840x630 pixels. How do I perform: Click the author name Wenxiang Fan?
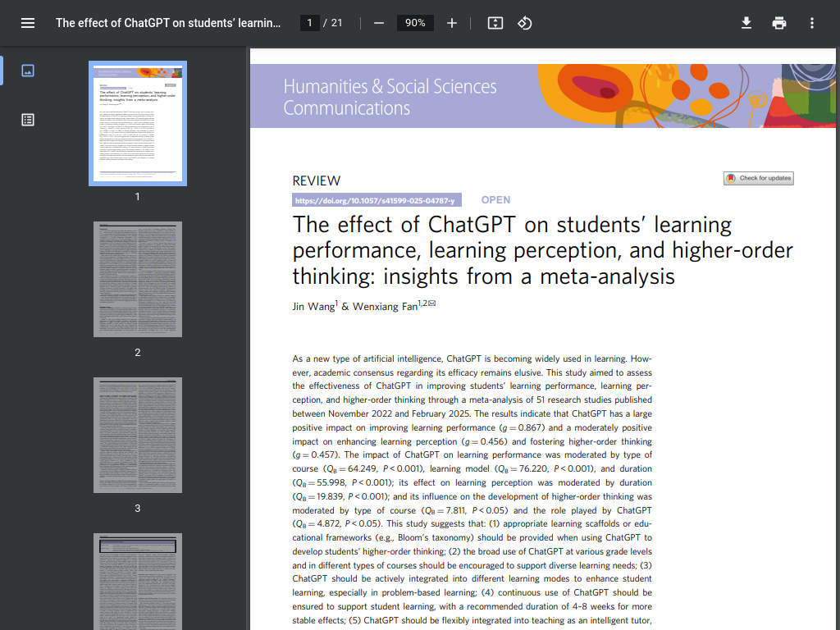(386, 307)
